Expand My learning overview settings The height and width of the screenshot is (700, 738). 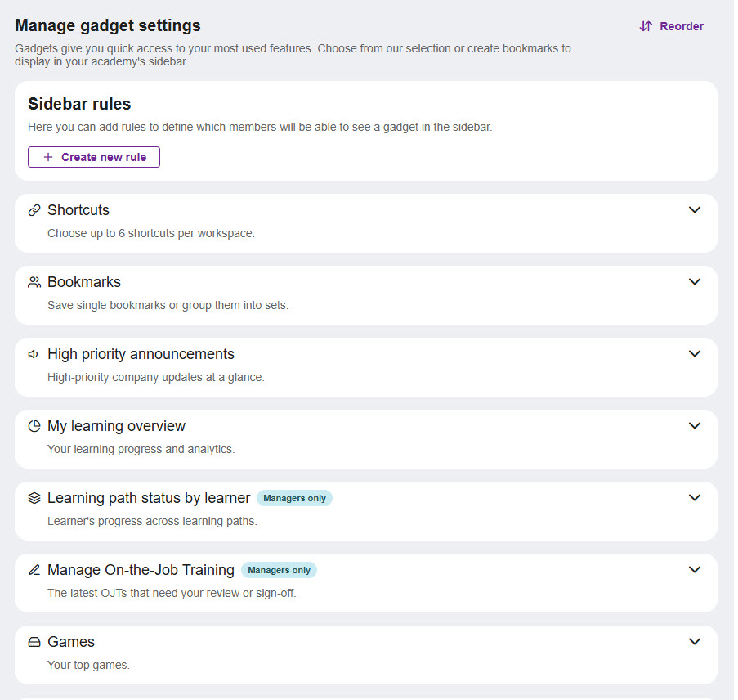695,426
